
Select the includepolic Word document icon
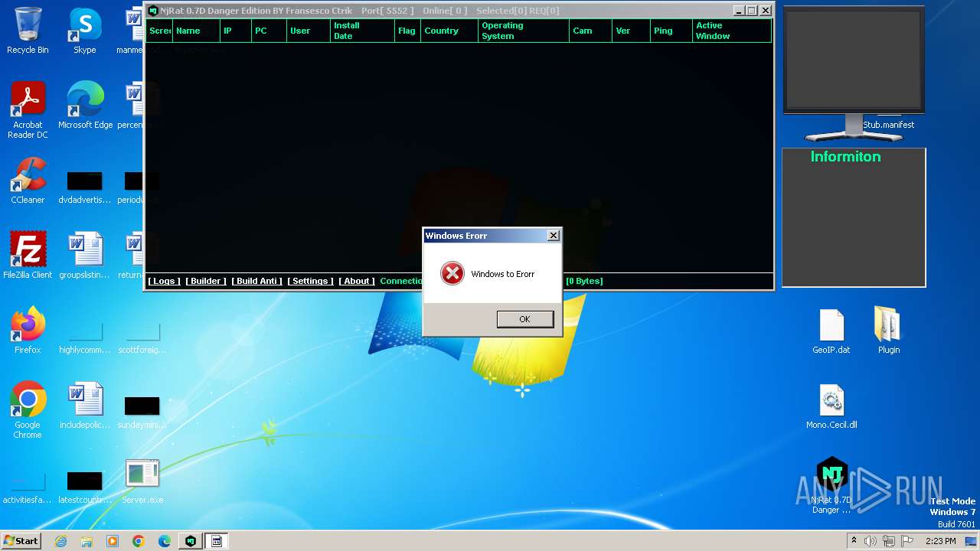[84, 406]
